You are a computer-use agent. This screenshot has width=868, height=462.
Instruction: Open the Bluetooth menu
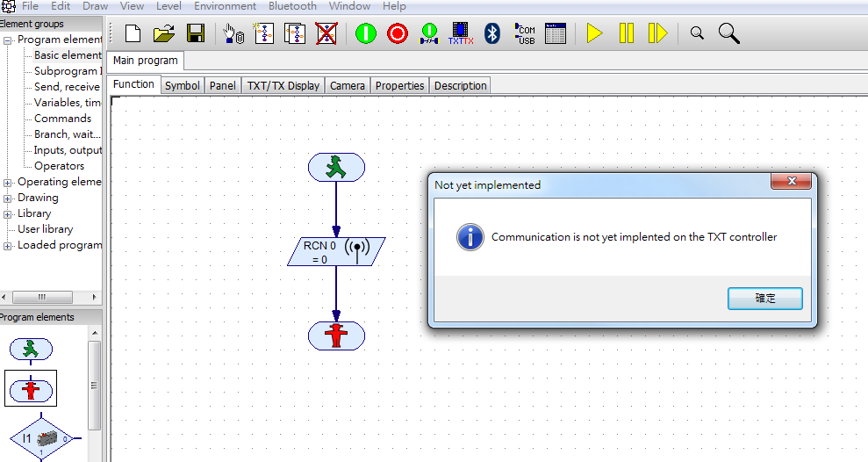click(292, 6)
